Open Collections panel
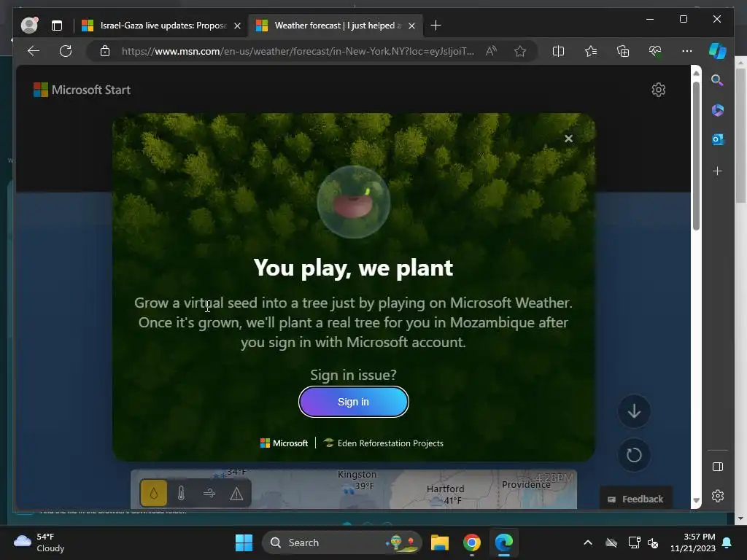The height and width of the screenshot is (560, 747). click(x=623, y=51)
